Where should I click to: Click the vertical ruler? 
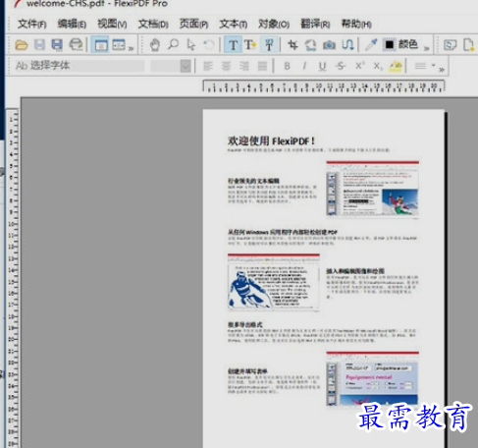click(x=13, y=278)
